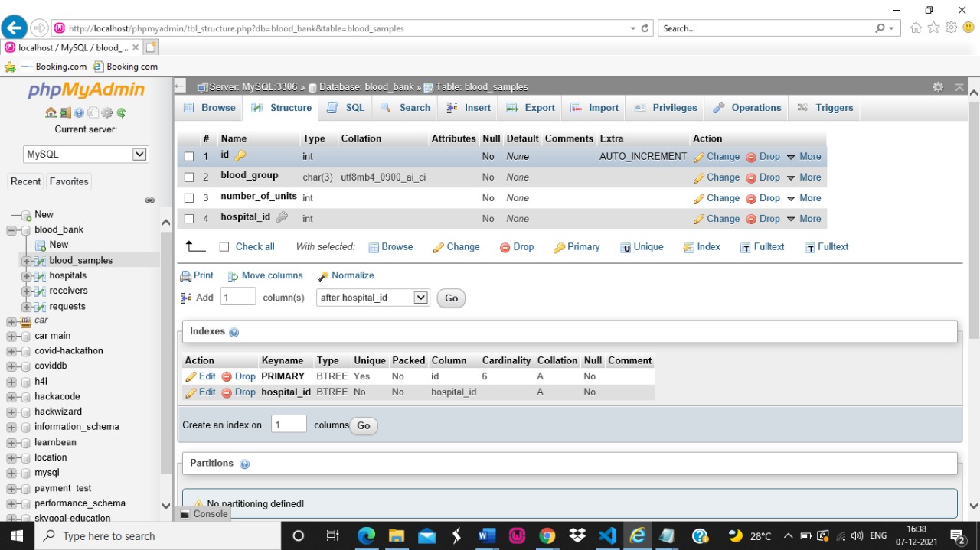
Task: Click Go button next to Add columns
Action: click(x=451, y=298)
